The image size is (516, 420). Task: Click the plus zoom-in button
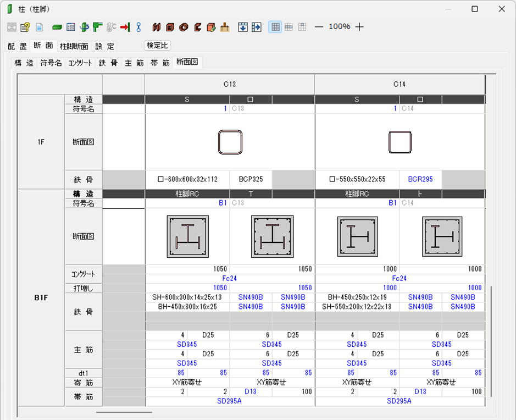359,27
